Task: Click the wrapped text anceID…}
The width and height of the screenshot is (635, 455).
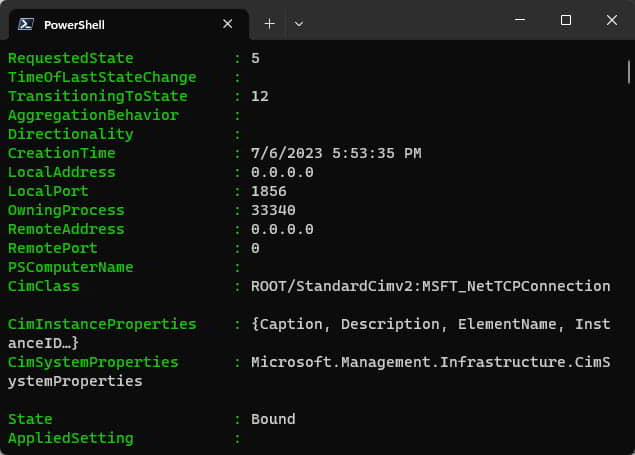Action: 43,343
